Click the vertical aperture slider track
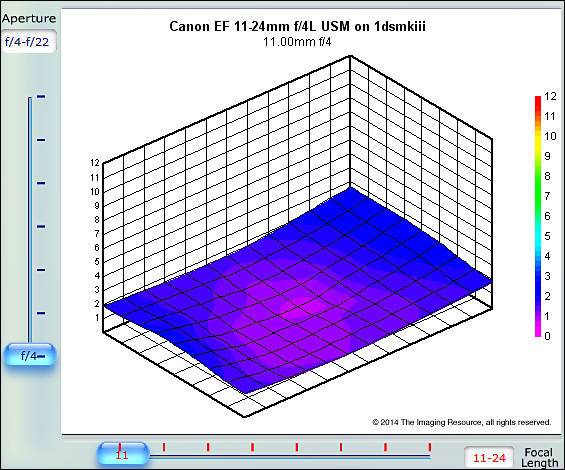 [x=30, y=220]
